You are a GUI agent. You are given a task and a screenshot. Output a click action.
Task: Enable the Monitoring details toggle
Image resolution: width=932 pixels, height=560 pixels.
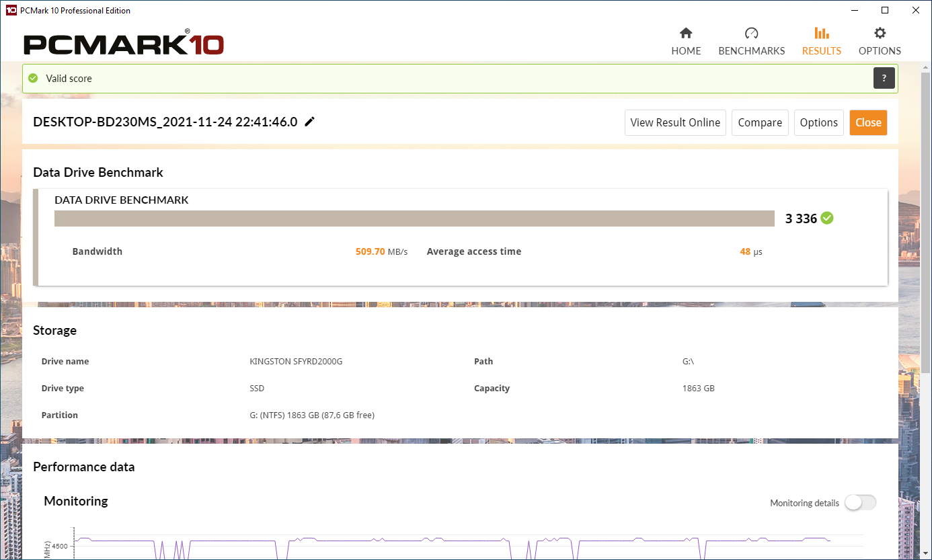pyautogui.click(x=861, y=502)
